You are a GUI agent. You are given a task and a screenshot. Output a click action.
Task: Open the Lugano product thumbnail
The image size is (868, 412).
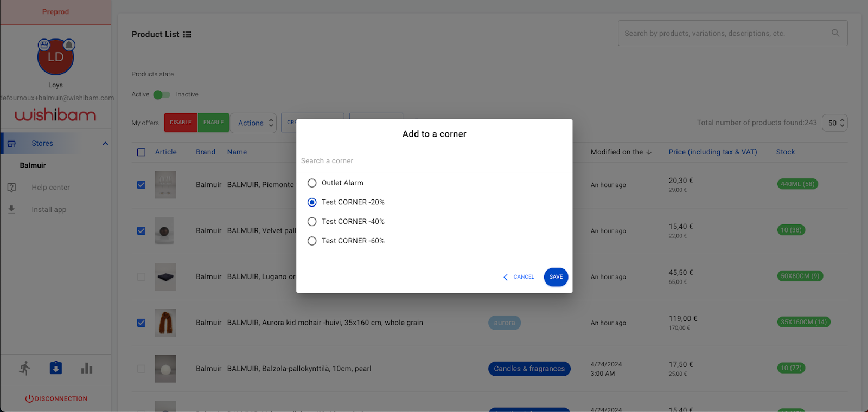click(x=165, y=277)
